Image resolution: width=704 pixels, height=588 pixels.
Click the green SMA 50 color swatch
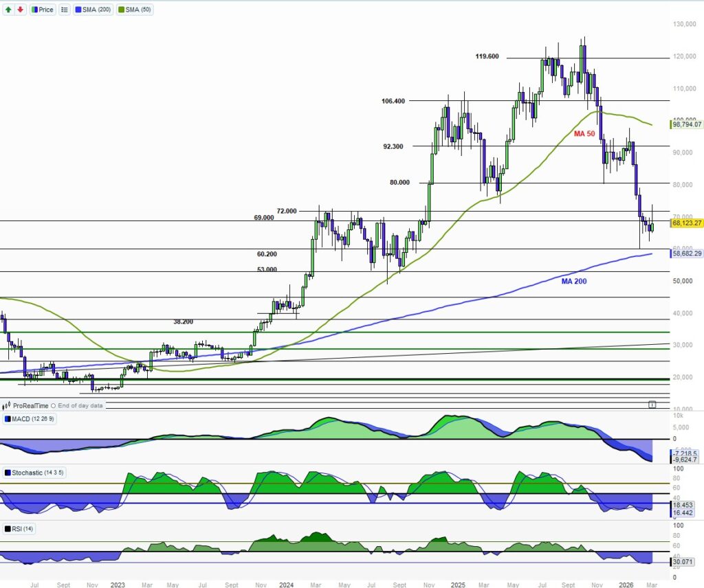pyautogui.click(x=122, y=10)
